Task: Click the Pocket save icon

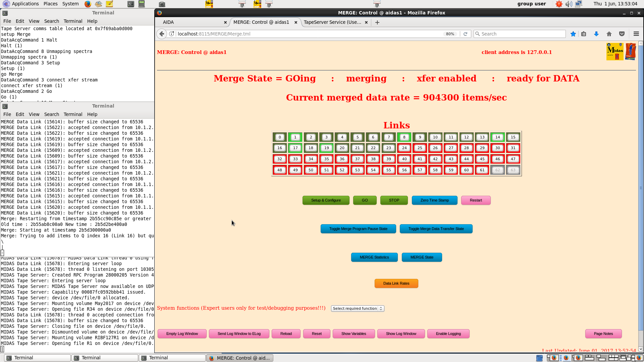Action: tap(622, 34)
